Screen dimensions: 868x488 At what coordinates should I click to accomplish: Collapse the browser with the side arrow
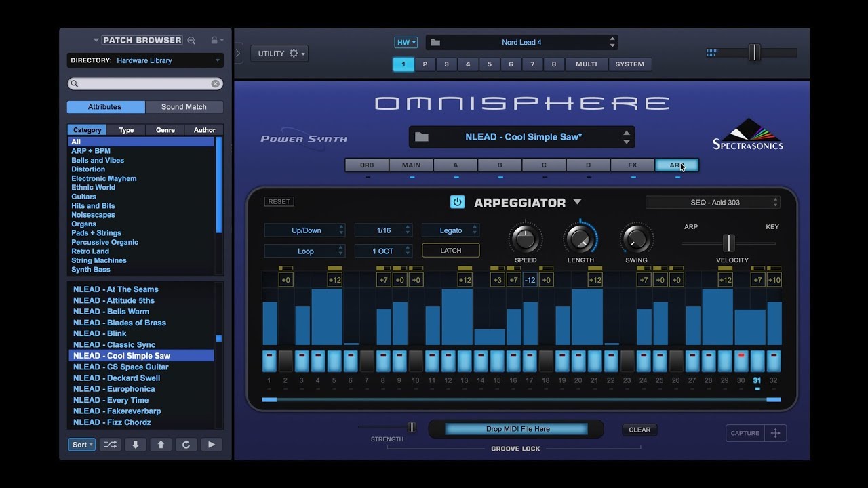coord(239,54)
